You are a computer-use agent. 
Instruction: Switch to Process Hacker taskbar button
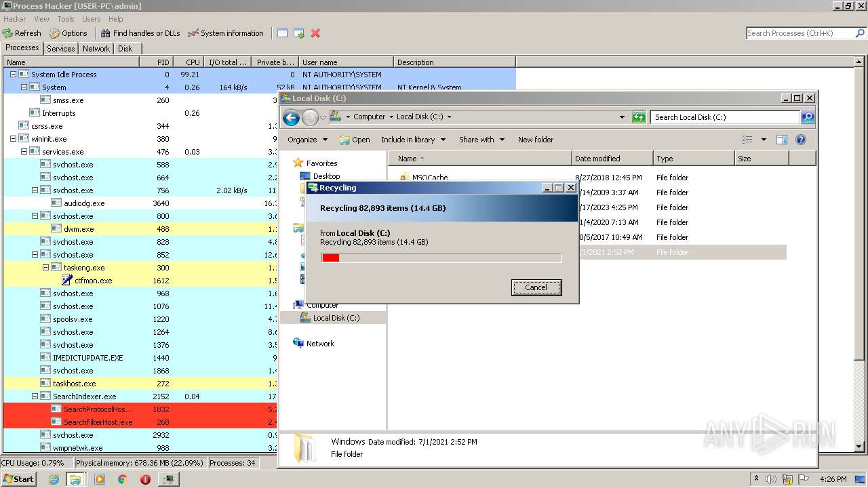tap(168, 479)
